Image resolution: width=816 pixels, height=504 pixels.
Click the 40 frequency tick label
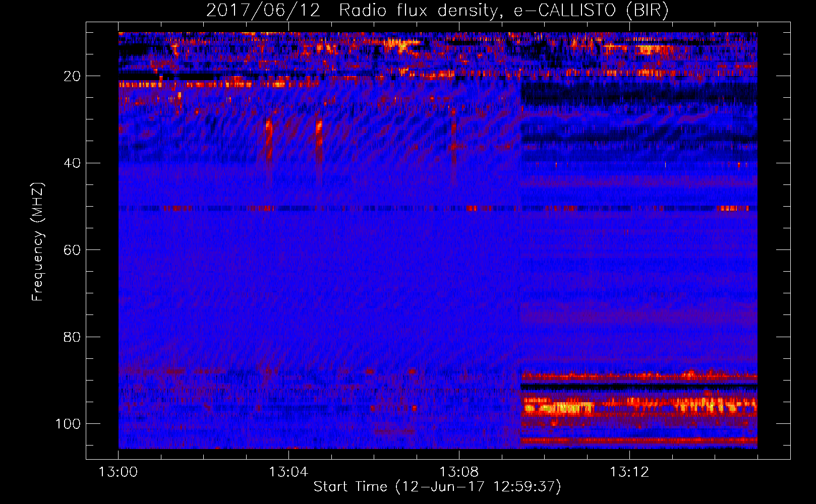pos(72,163)
